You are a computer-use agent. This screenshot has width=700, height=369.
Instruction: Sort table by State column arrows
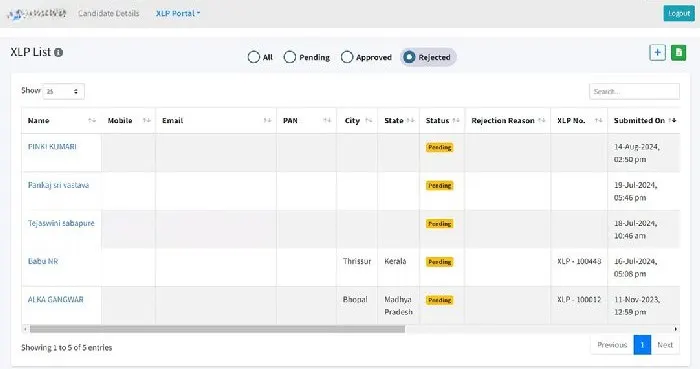pyautogui.click(x=411, y=120)
